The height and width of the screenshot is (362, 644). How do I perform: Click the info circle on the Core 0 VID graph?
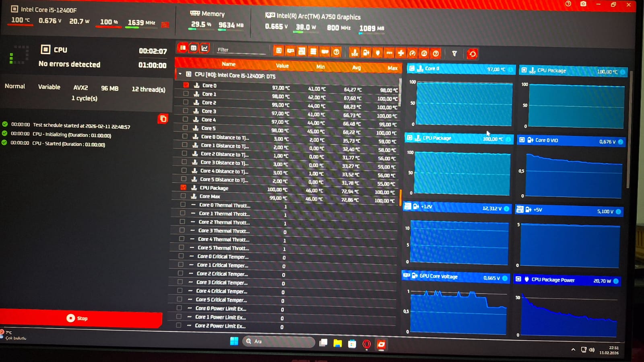620,142
